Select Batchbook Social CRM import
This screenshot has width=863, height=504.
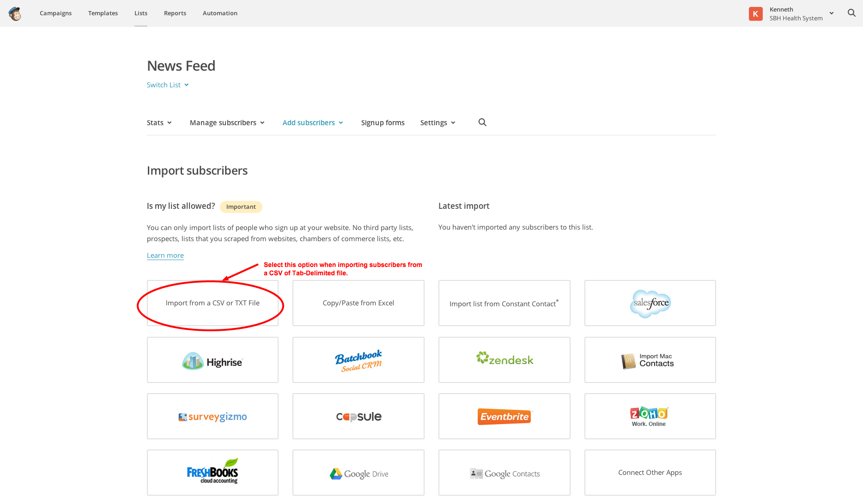point(358,360)
